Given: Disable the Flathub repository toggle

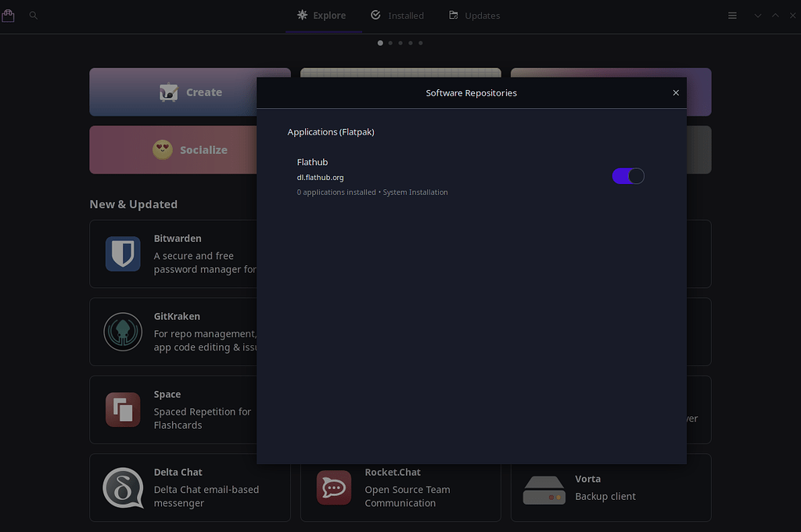Looking at the screenshot, I should [x=628, y=176].
